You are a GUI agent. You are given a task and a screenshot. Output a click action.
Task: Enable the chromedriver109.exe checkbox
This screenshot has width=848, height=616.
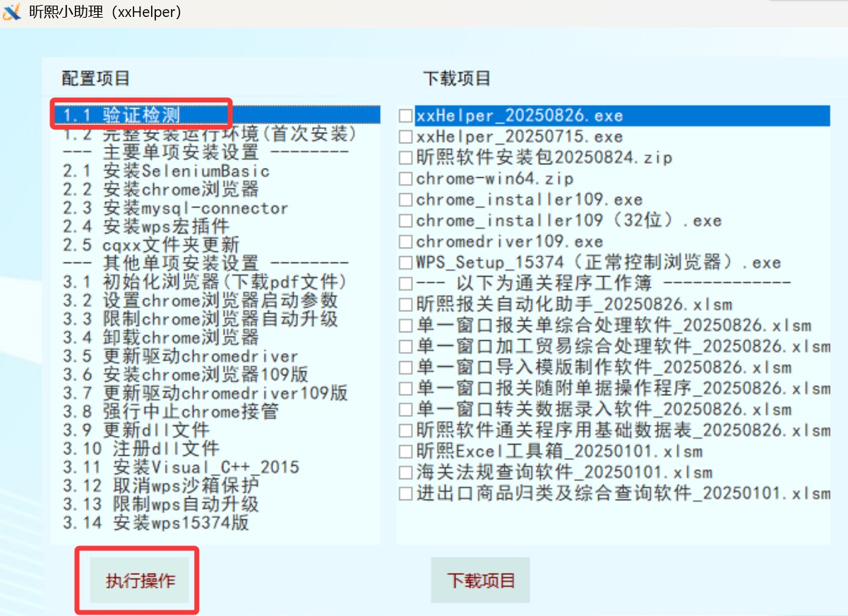pos(405,242)
